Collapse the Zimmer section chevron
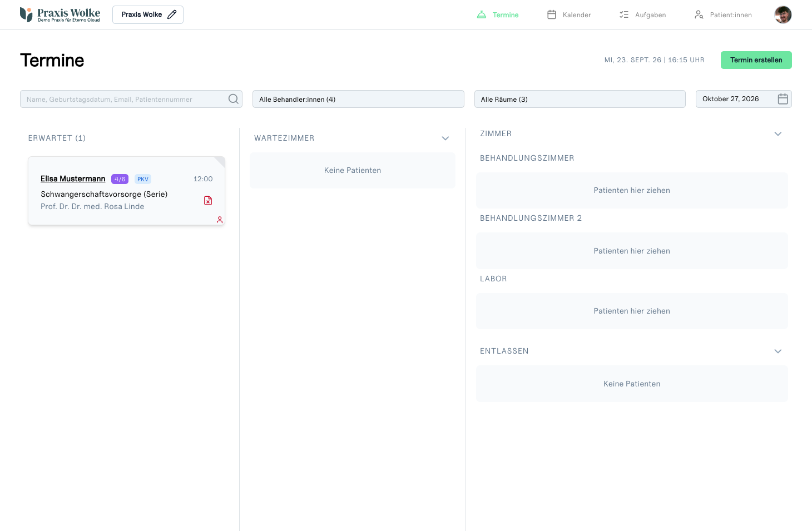 click(778, 134)
